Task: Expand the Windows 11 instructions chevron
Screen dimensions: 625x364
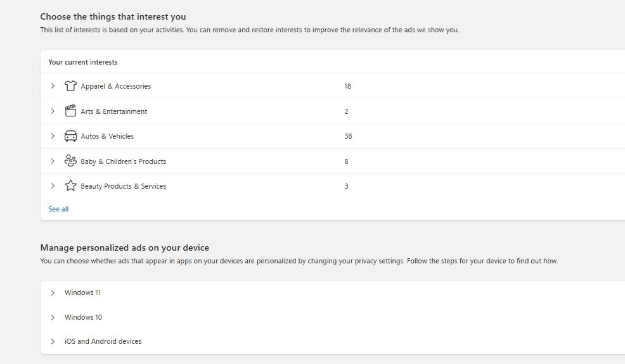Action: coord(53,292)
